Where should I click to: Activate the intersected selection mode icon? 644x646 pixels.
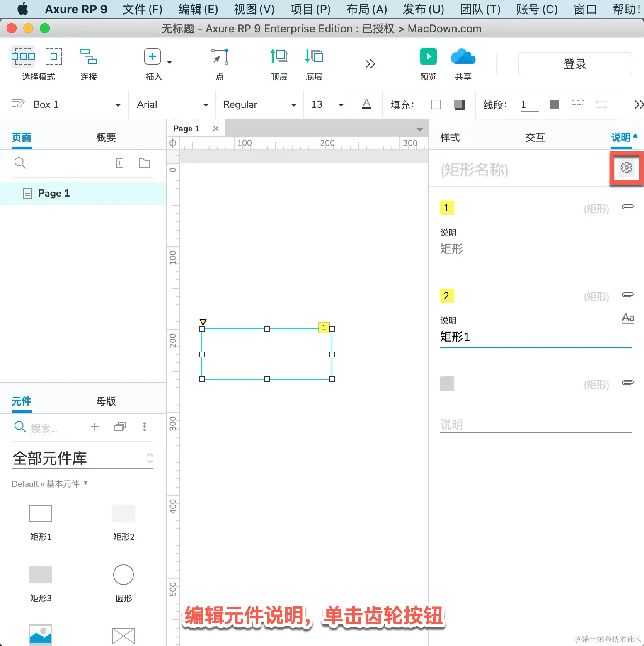(23, 56)
